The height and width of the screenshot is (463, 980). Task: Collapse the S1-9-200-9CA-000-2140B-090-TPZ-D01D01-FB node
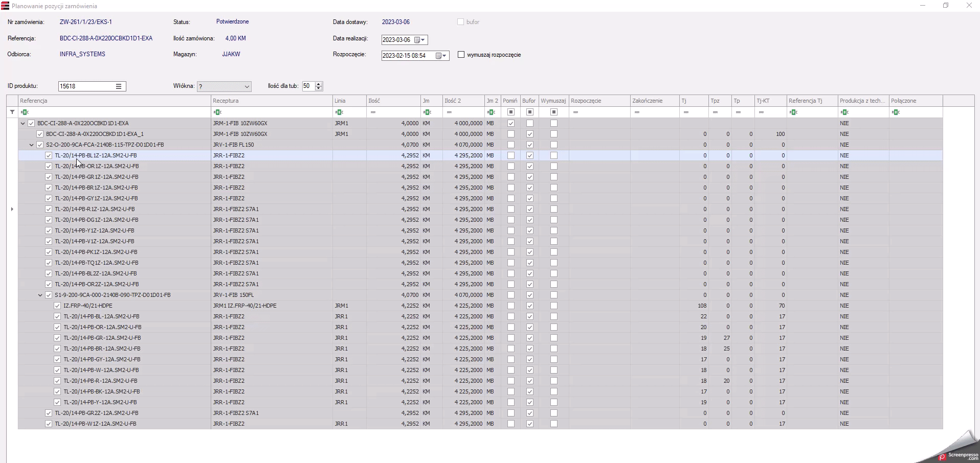[40, 295]
